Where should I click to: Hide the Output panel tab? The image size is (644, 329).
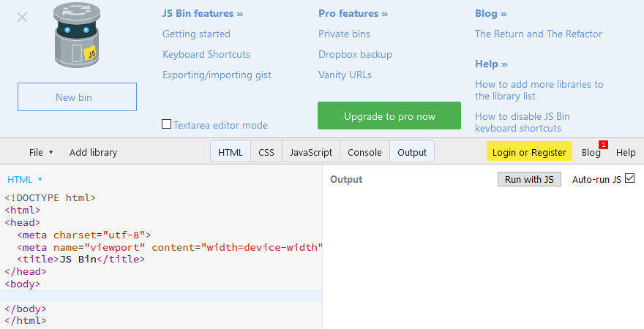(x=412, y=152)
